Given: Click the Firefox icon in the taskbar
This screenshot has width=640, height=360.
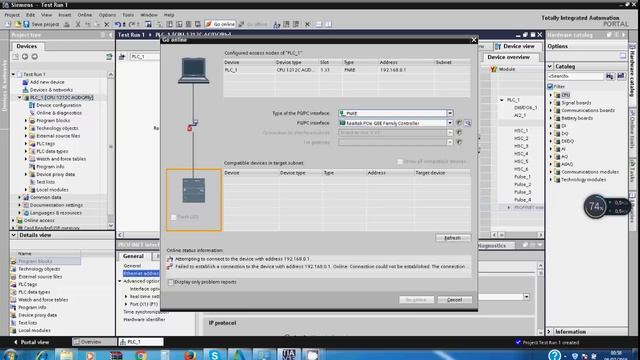Looking at the screenshot, I should (x=190, y=355).
